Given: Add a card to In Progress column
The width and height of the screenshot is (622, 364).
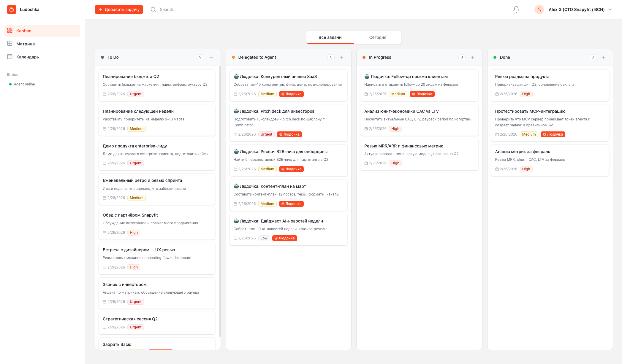Looking at the screenshot, I should pyautogui.click(x=473, y=57).
